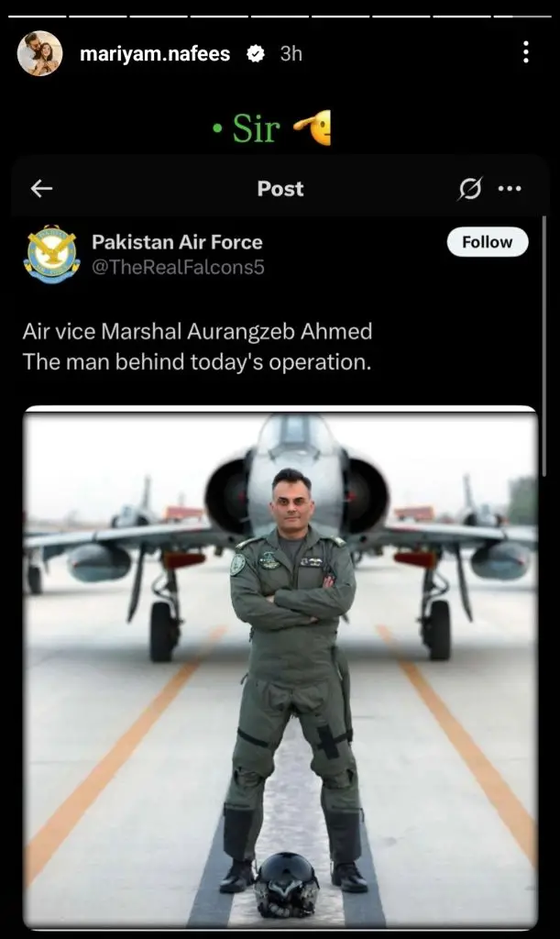Tap the saluting emoji sticker
This screenshot has width=560, height=939.
tap(313, 128)
